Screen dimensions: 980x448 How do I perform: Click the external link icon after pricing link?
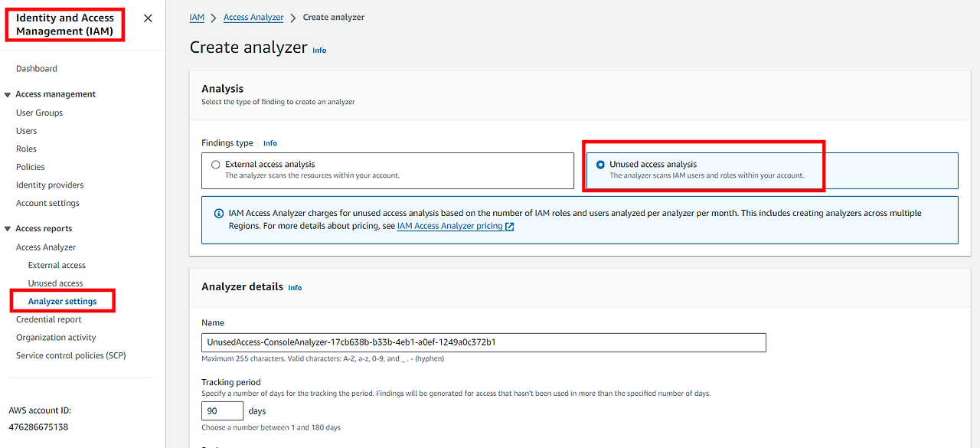510,227
